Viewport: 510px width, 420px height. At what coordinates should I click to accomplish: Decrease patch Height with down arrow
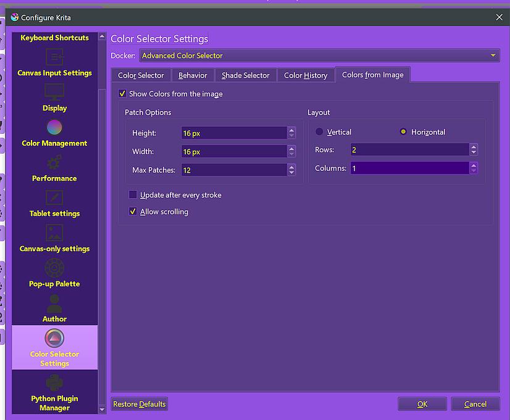click(291, 136)
